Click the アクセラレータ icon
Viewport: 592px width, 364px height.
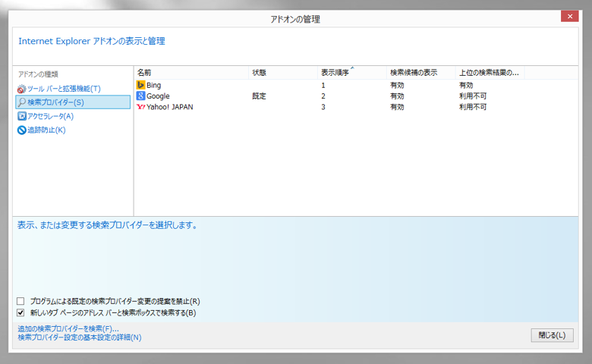coord(22,116)
